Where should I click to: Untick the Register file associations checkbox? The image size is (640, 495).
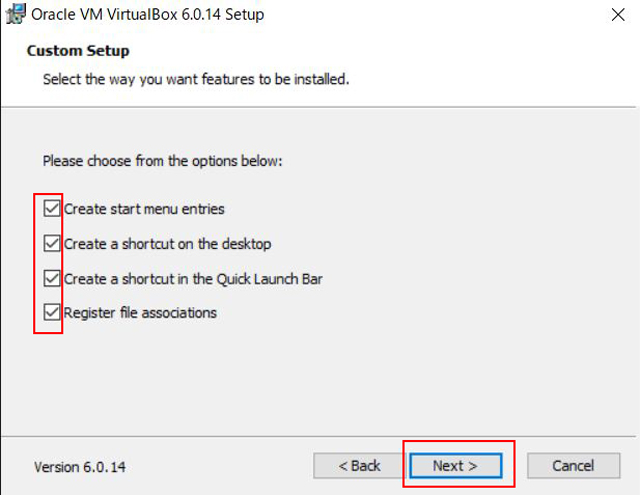pos(52,312)
